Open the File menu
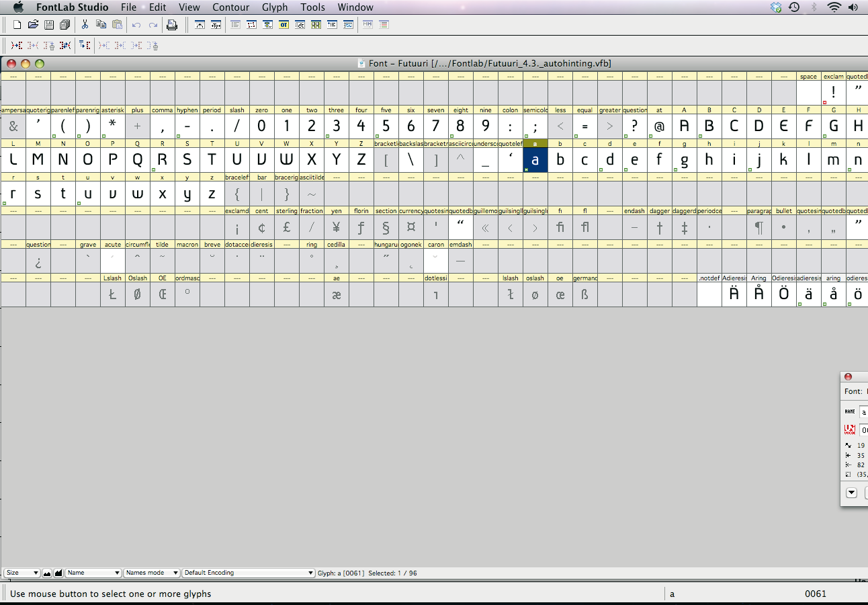 click(128, 7)
